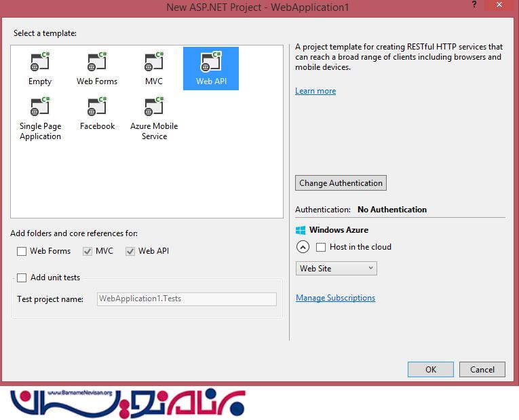Check the Host in the cloud option
The width and height of the screenshot is (519, 420).
(321, 247)
